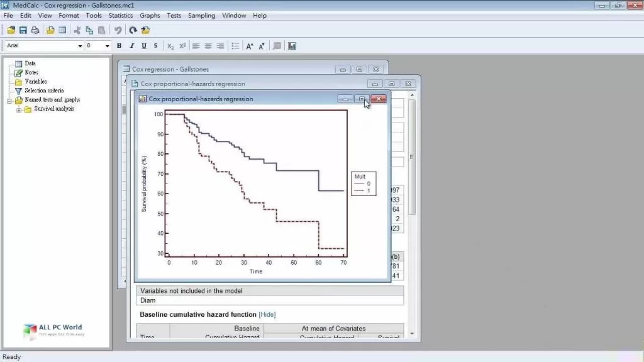This screenshot has width=644, height=362.
Task: Open the Window menu
Action: click(x=234, y=16)
